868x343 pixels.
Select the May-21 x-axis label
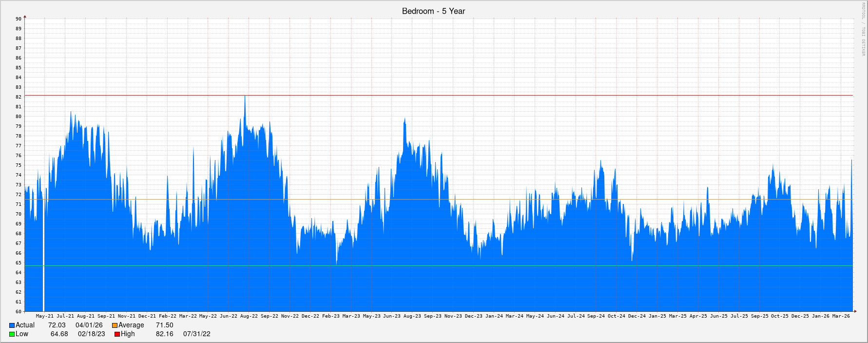pos(45,316)
